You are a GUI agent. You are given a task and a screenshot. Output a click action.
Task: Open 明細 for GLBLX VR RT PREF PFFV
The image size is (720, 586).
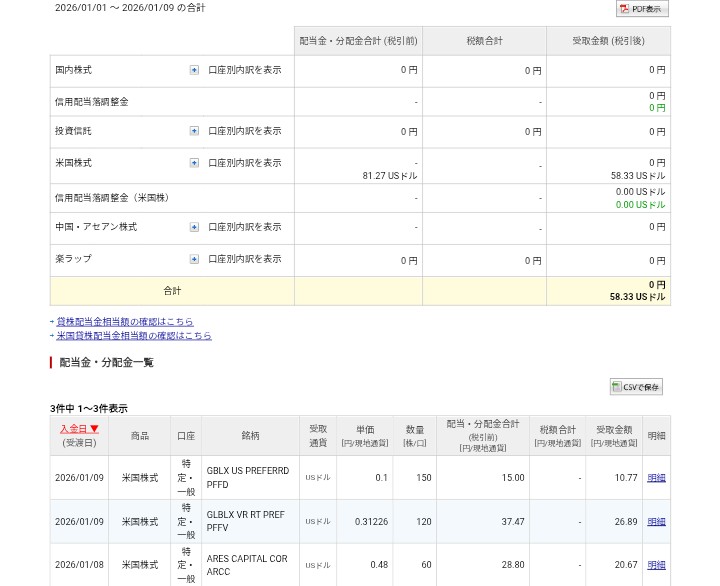coord(656,522)
